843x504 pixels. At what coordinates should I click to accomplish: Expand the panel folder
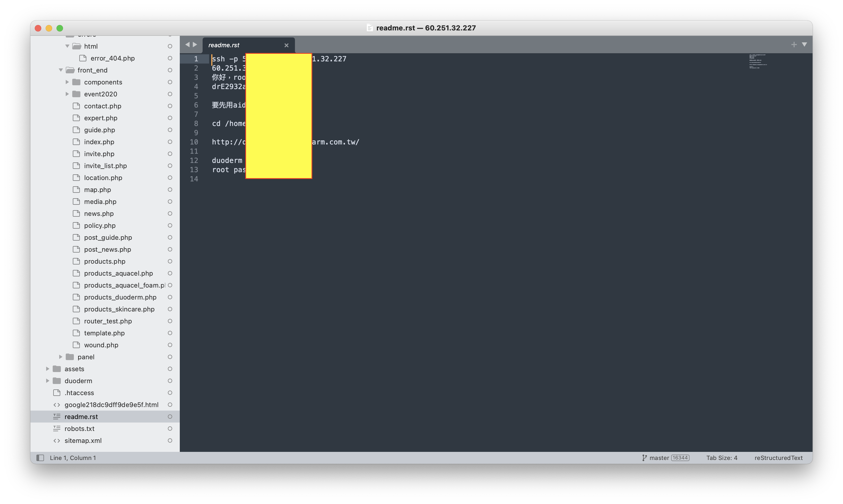coord(61,357)
